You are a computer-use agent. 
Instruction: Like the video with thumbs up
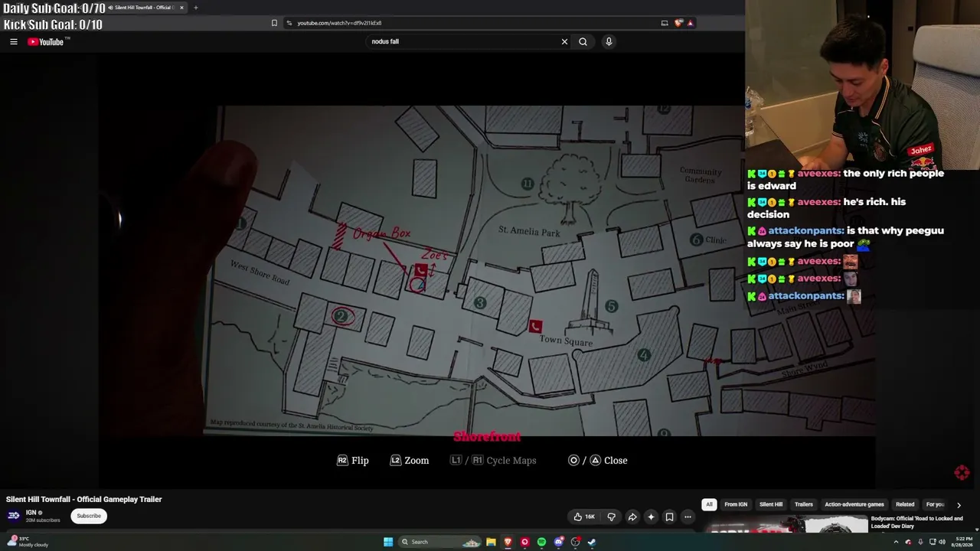(x=583, y=517)
